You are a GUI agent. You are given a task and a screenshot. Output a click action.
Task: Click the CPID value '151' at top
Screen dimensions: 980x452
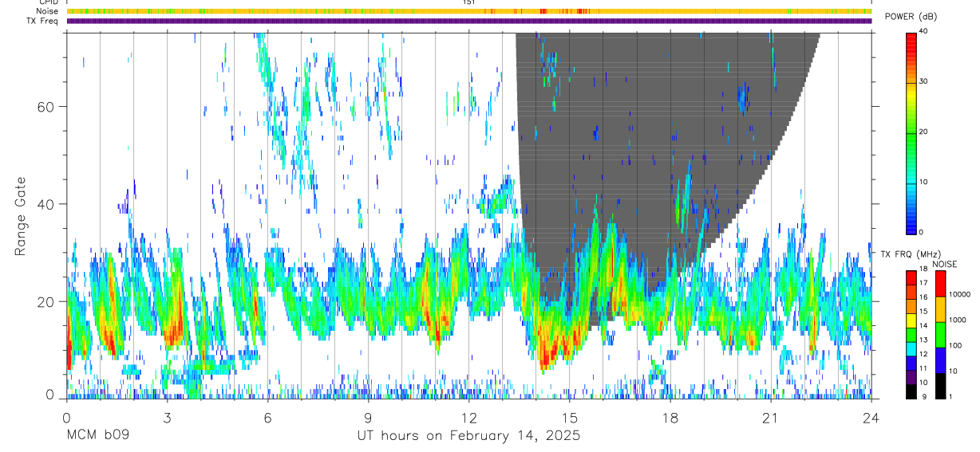click(x=468, y=2)
